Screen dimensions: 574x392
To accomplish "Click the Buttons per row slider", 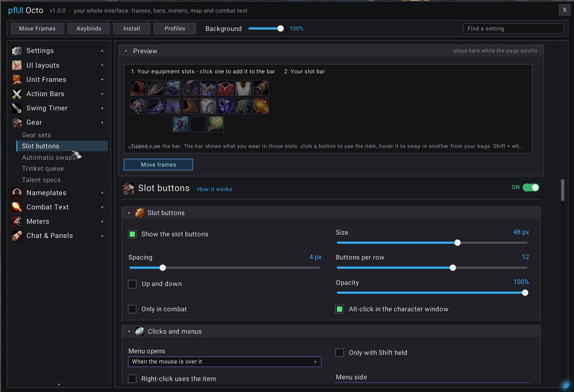I will [432, 268].
